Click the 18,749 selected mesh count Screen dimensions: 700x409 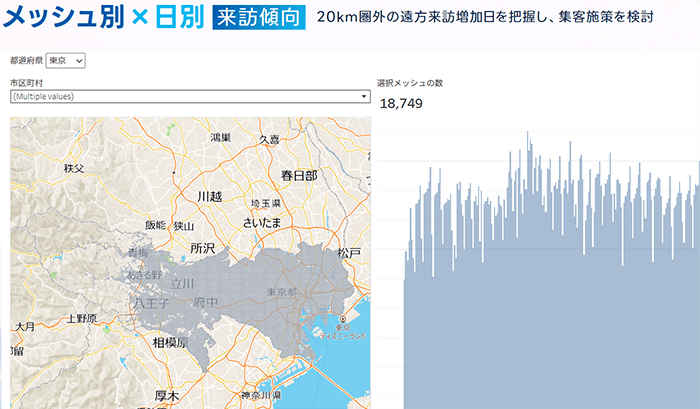(x=401, y=104)
